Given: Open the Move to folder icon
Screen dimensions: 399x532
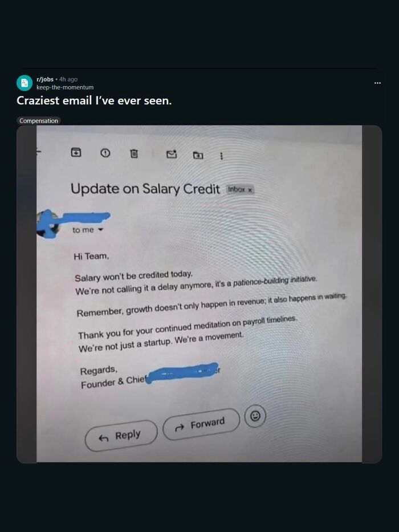Looking at the screenshot, I should click(198, 156).
